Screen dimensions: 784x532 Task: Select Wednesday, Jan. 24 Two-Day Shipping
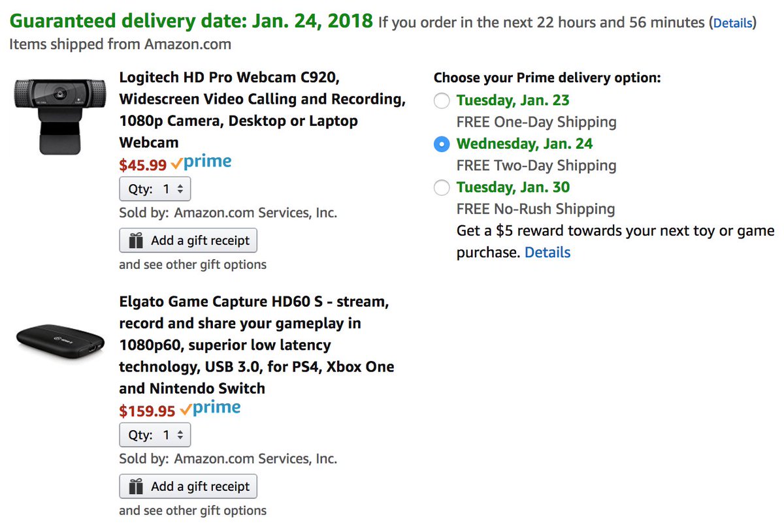[x=442, y=144]
